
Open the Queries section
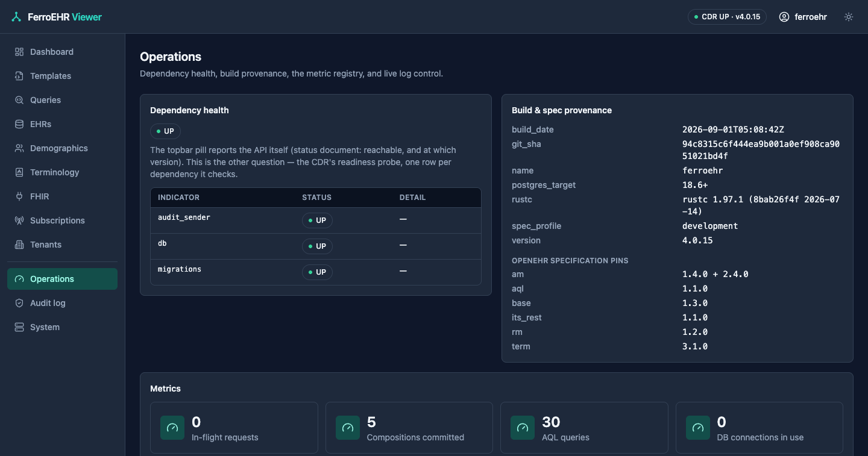(62, 100)
